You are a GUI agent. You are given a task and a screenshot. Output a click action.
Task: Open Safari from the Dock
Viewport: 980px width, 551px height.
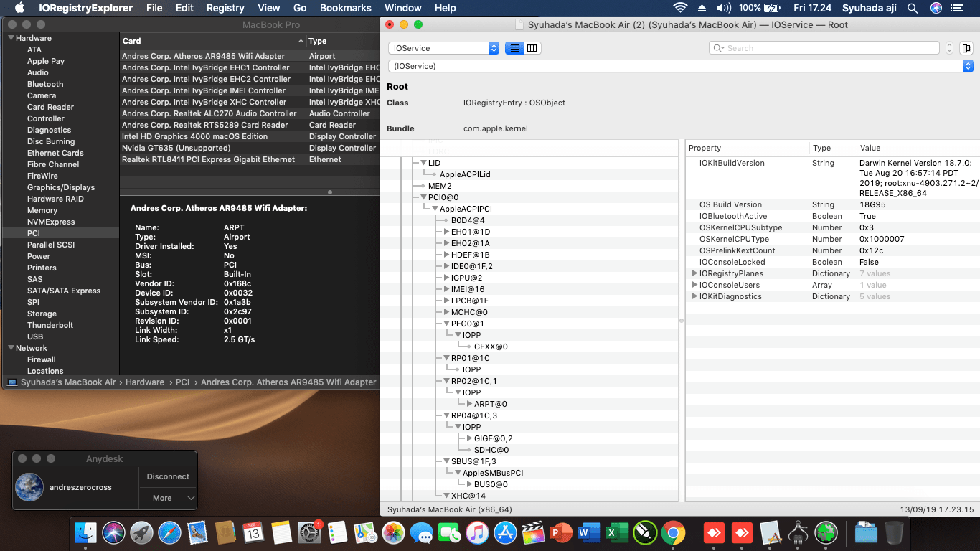[170, 533]
